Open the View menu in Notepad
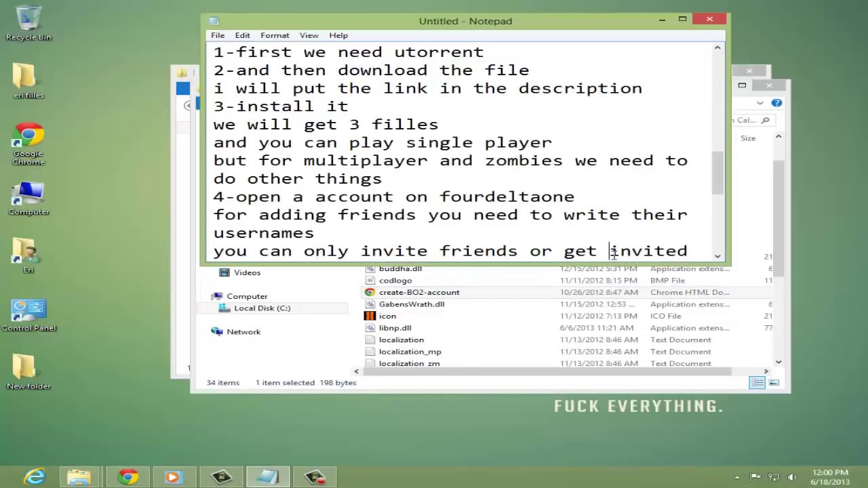The image size is (868, 488). (x=309, y=35)
